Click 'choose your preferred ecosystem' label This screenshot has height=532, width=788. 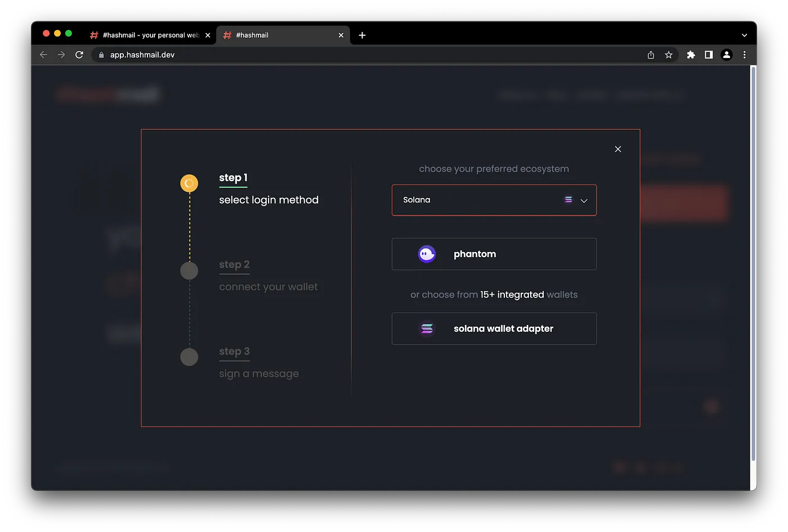(x=494, y=169)
